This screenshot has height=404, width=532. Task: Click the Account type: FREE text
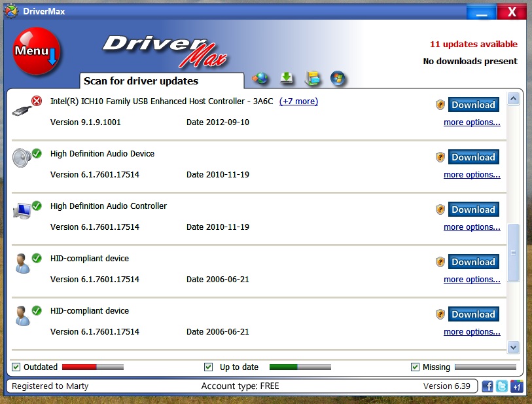point(240,386)
